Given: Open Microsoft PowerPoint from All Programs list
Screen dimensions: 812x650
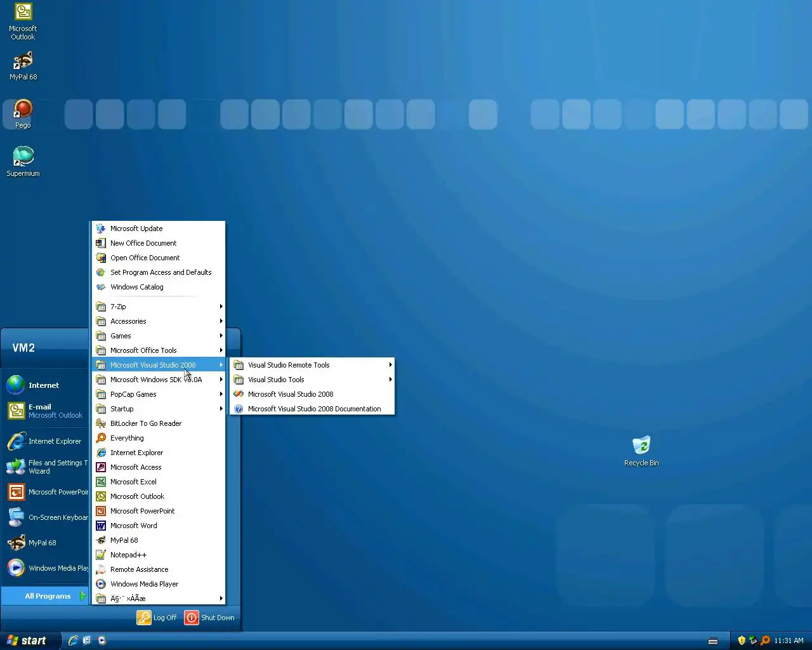Looking at the screenshot, I should (159, 511).
